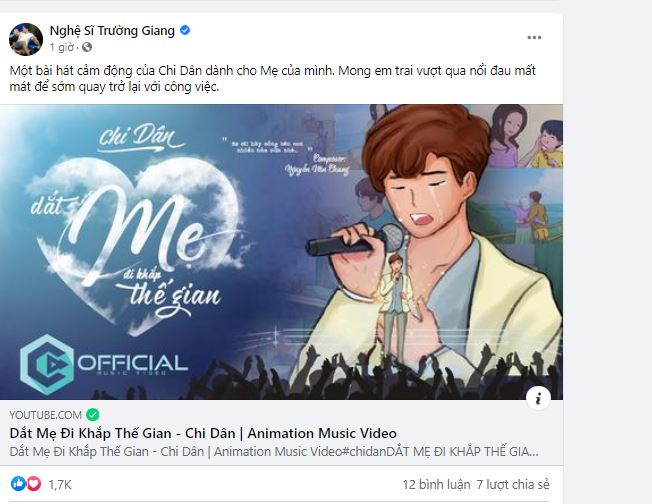Open the "1 giờ" post timestamp
The image size is (652, 504).
62,47
